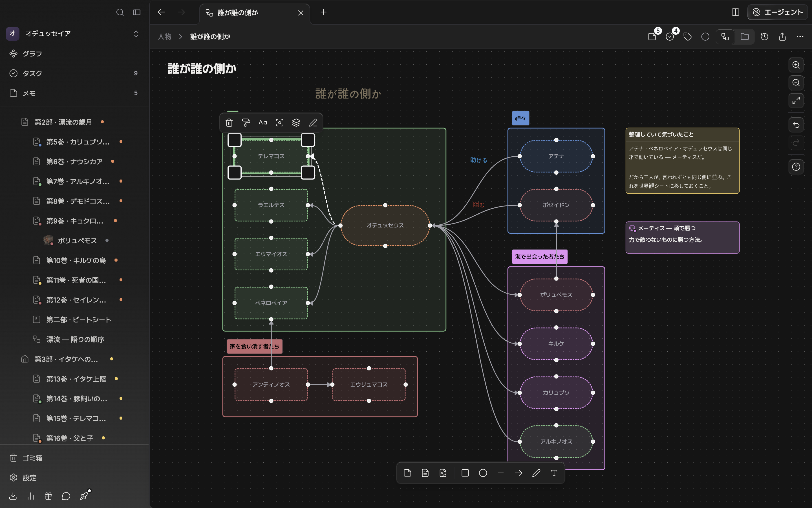Select the arrow connector tool
The image size is (812, 508).
pyautogui.click(x=518, y=473)
